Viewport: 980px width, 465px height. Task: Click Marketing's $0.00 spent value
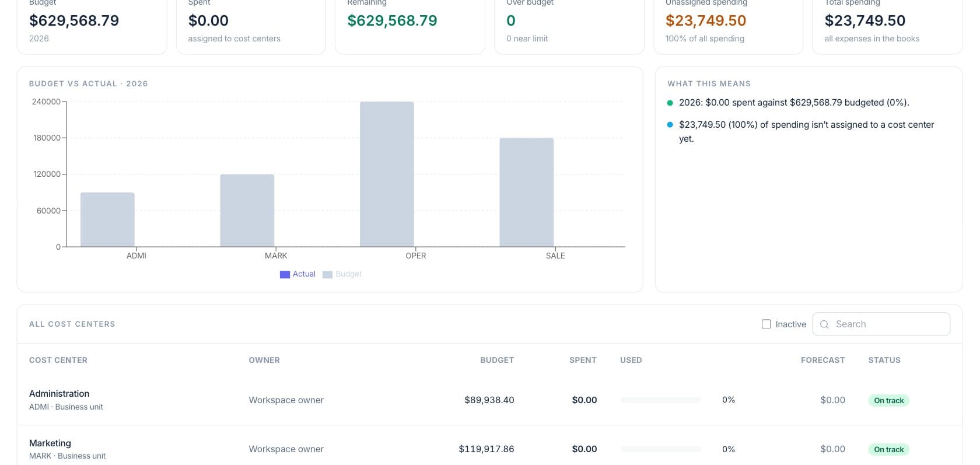584,449
